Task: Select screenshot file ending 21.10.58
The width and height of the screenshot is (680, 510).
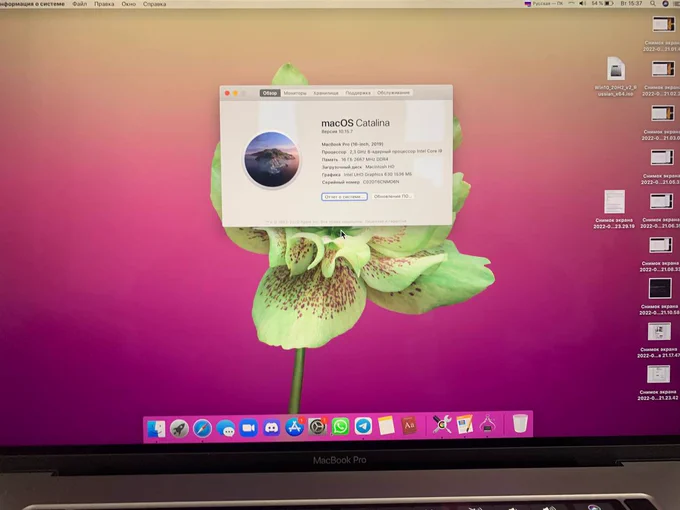Action: coord(660,297)
